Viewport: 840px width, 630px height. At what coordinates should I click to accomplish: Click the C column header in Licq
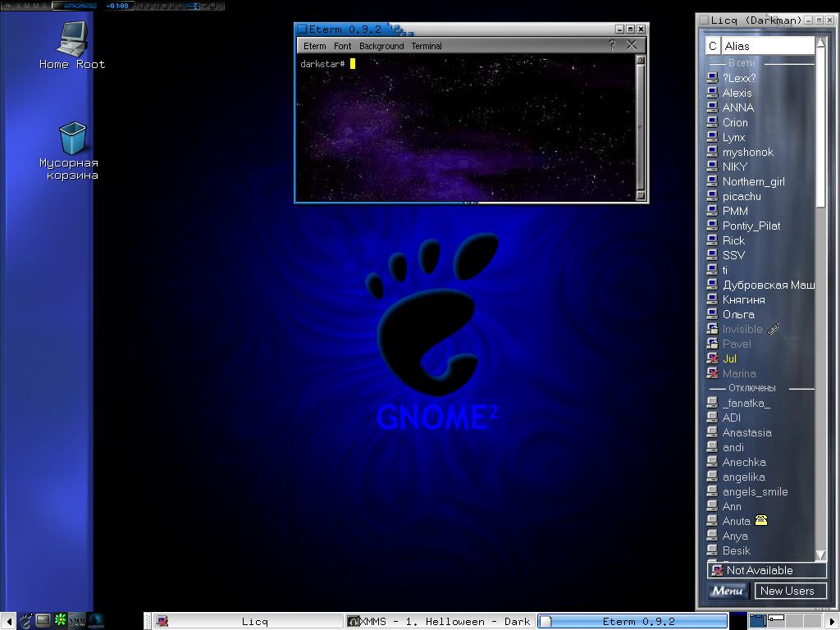[713, 46]
